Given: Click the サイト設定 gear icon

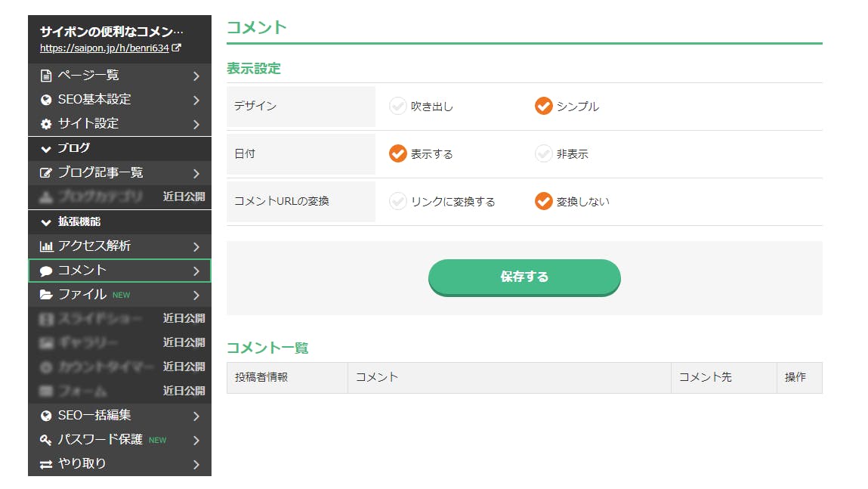Looking at the screenshot, I should tap(46, 124).
